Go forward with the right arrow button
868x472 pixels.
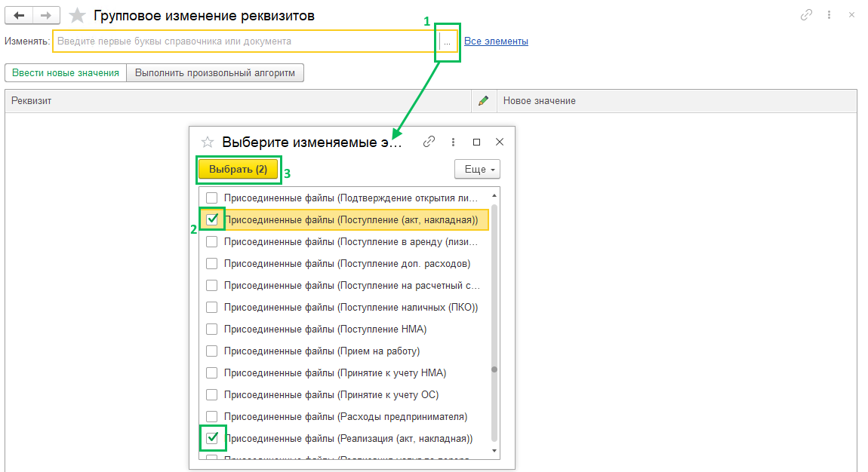click(x=47, y=16)
